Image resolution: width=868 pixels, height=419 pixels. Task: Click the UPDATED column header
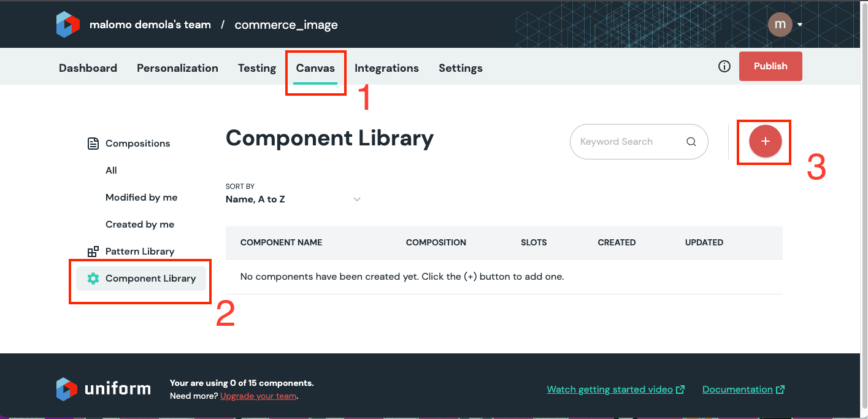704,242
